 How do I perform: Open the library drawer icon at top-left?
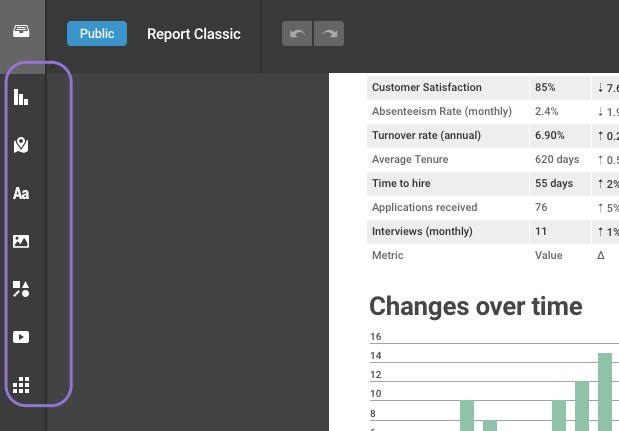21,31
